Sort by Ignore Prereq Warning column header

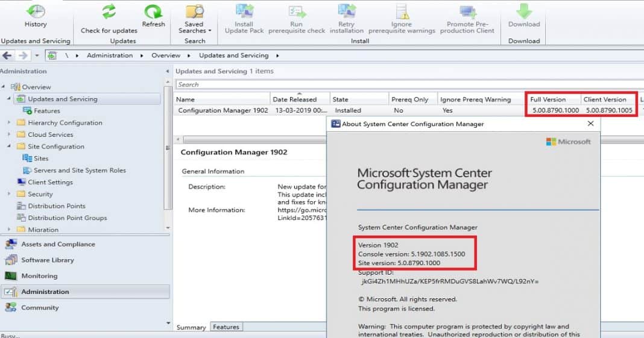[x=481, y=99]
